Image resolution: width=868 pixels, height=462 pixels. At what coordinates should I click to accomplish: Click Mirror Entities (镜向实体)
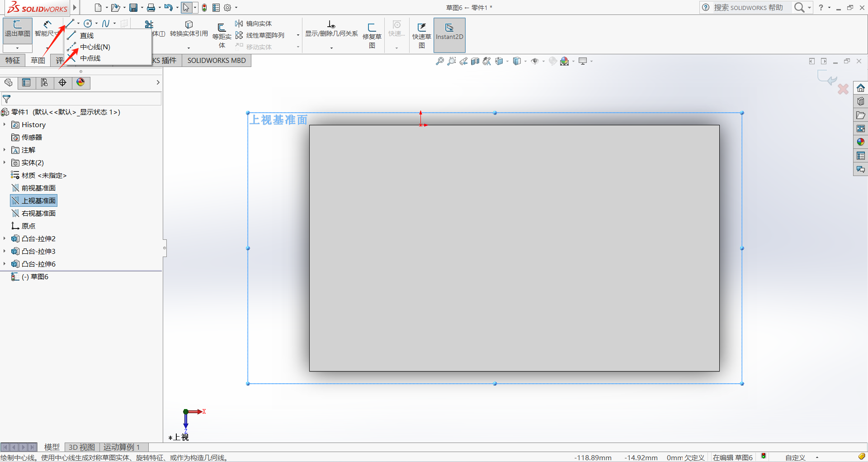[x=254, y=24]
